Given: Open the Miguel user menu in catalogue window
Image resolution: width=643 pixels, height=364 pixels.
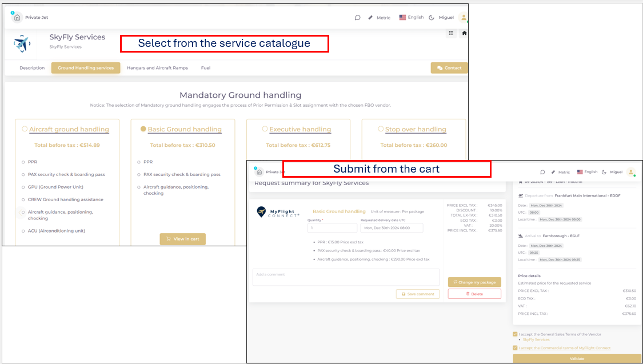Looking at the screenshot, I should [x=446, y=18].
